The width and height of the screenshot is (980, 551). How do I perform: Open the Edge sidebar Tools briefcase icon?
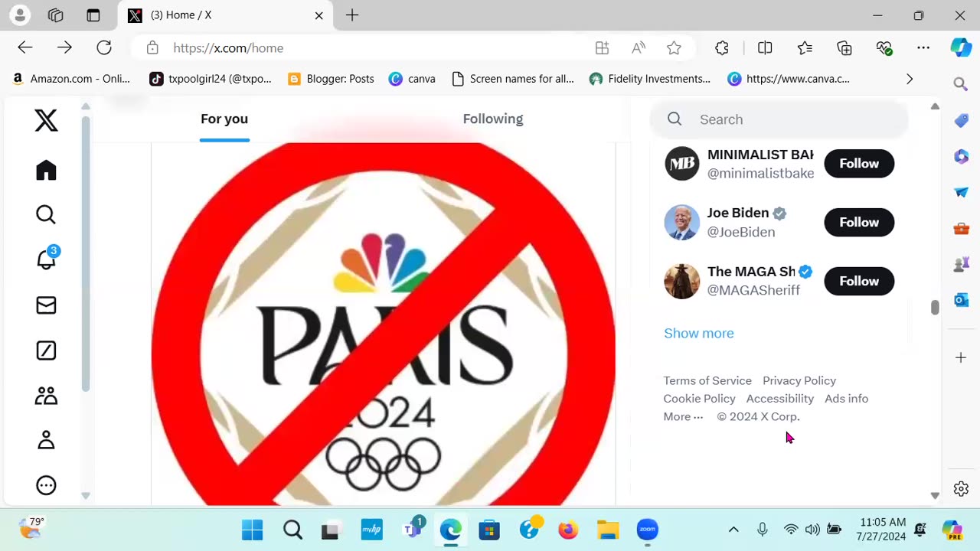962,228
